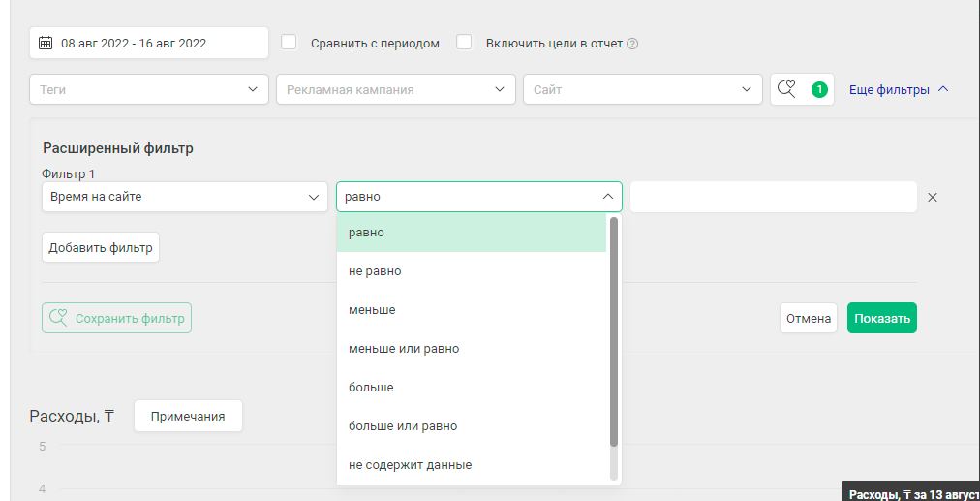The image size is (980, 501).
Task: Click the Расширенный фильтр heading
Action: pos(118,148)
